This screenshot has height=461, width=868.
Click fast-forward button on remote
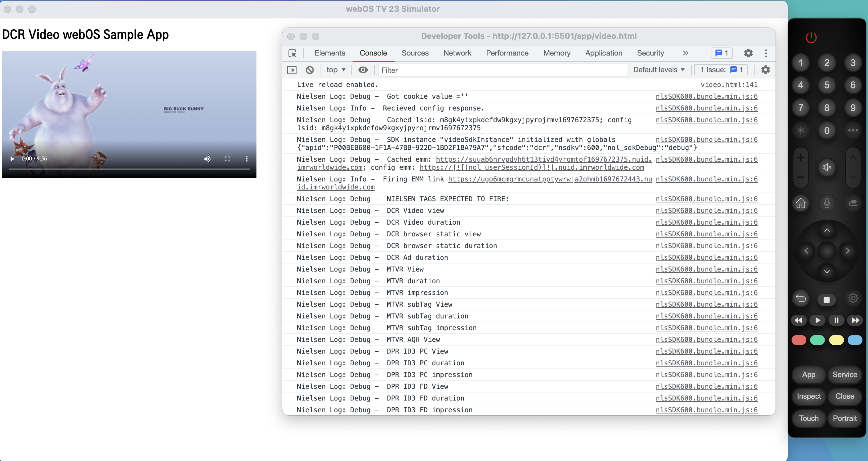pyautogui.click(x=855, y=320)
